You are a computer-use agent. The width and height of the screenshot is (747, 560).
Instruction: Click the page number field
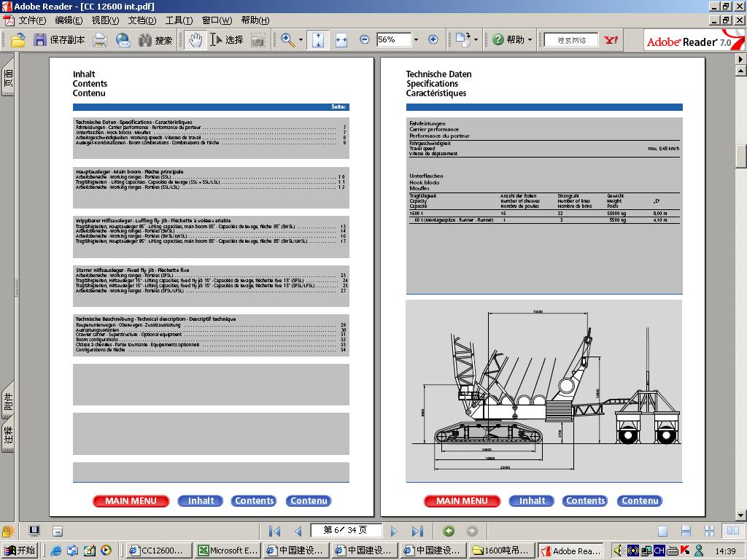point(346,531)
